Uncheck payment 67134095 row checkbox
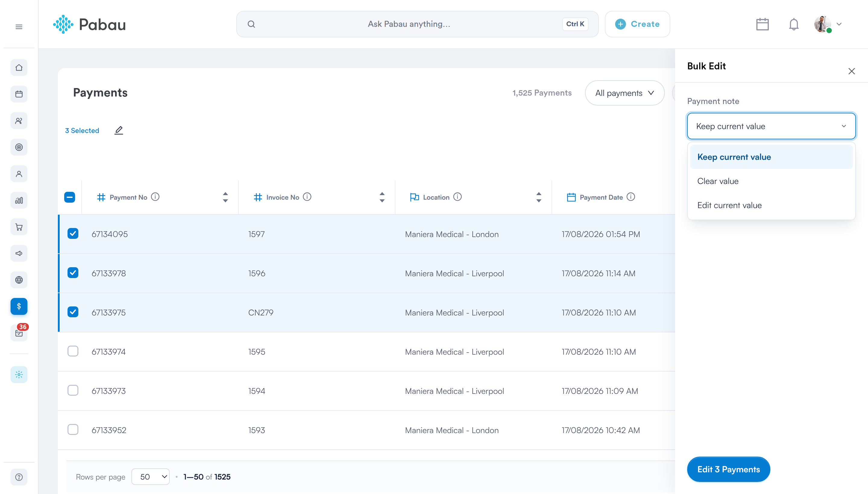 pyautogui.click(x=73, y=233)
